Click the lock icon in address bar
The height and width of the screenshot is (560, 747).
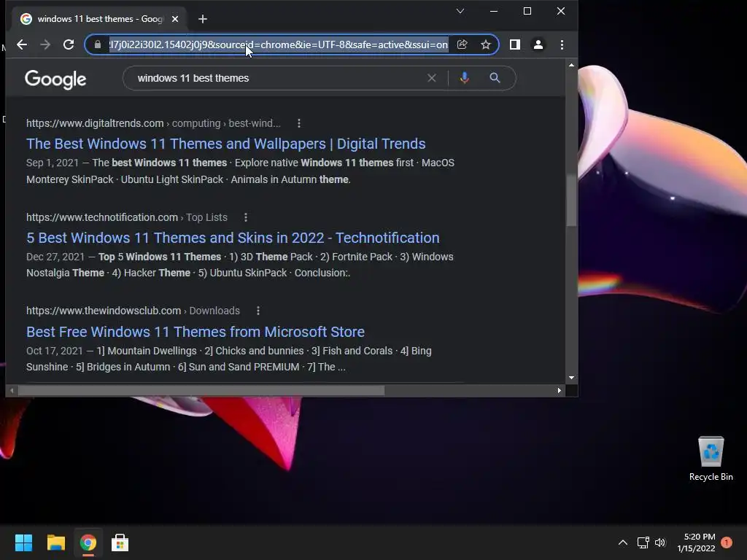coord(98,44)
